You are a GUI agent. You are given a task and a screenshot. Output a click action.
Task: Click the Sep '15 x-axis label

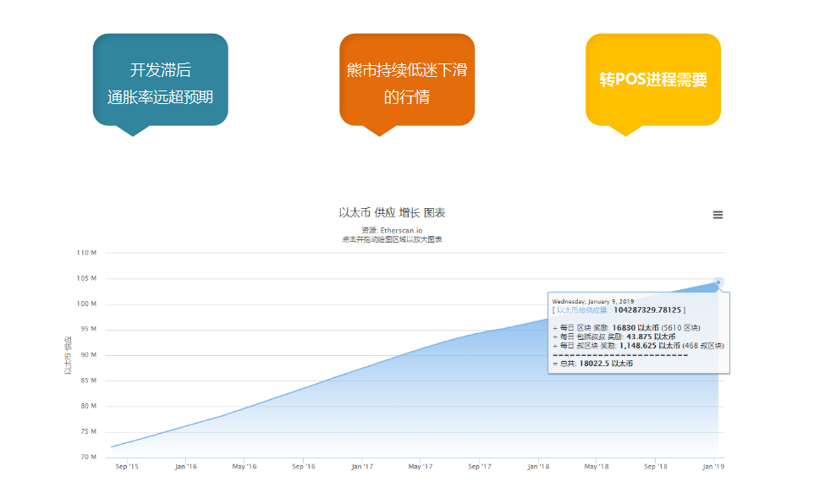point(127,466)
